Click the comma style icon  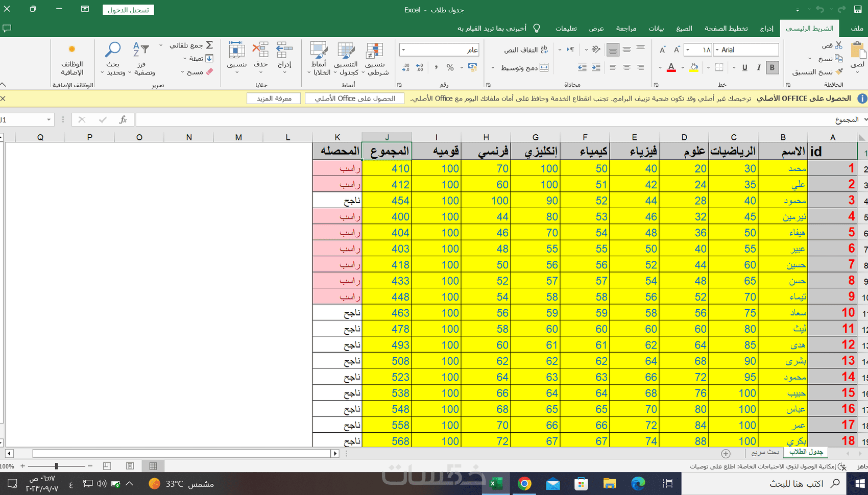tap(436, 67)
